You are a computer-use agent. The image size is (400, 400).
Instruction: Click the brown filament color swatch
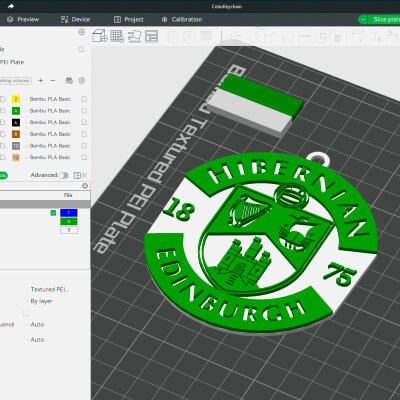pyautogui.click(x=16, y=134)
